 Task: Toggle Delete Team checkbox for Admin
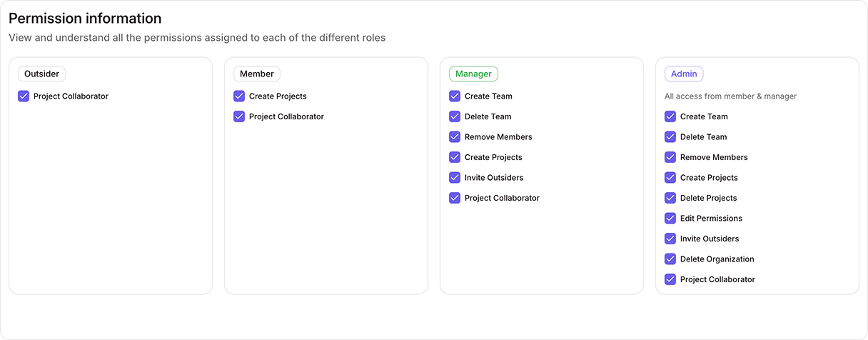[x=670, y=137]
